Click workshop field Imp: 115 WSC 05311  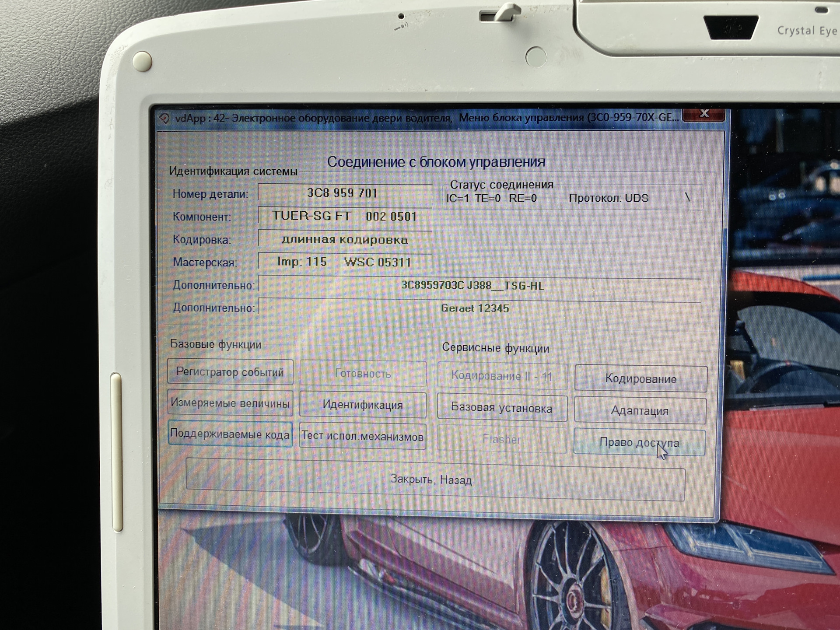[x=345, y=262]
